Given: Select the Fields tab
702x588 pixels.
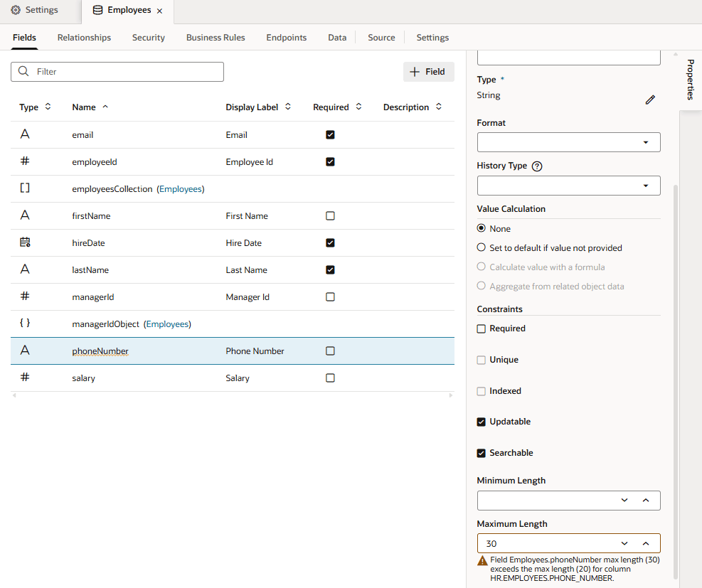Looking at the screenshot, I should pyautogui.click(x=24, y=38).
